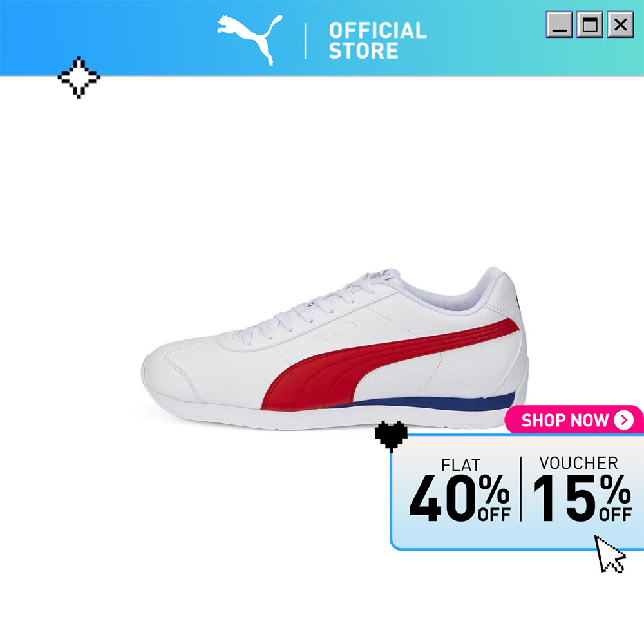644x644 pixels.
Task: Click the vertical divider between offers
Action: click(521, 489)
